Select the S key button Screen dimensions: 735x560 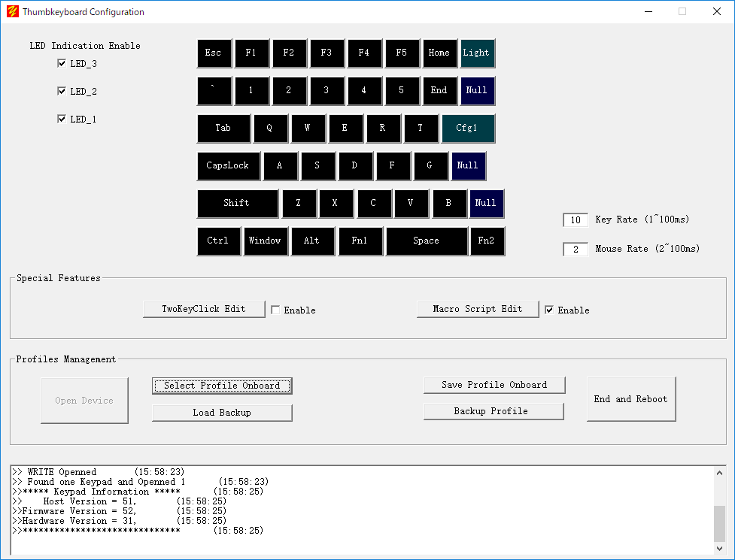point(317,166)
